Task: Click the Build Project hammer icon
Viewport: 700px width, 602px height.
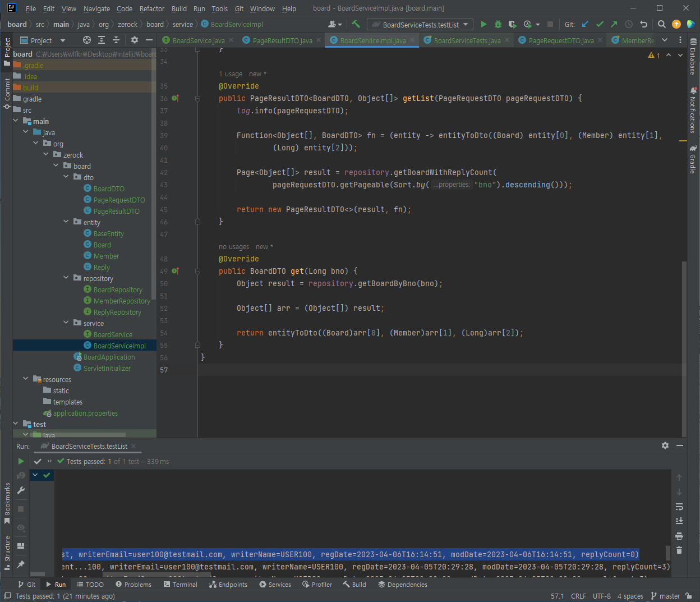Action: pyautogui.click(x=356, y=24)
